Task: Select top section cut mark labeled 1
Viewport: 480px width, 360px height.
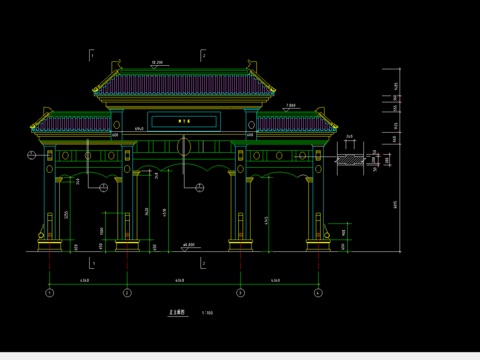Action: pos(91,55)
